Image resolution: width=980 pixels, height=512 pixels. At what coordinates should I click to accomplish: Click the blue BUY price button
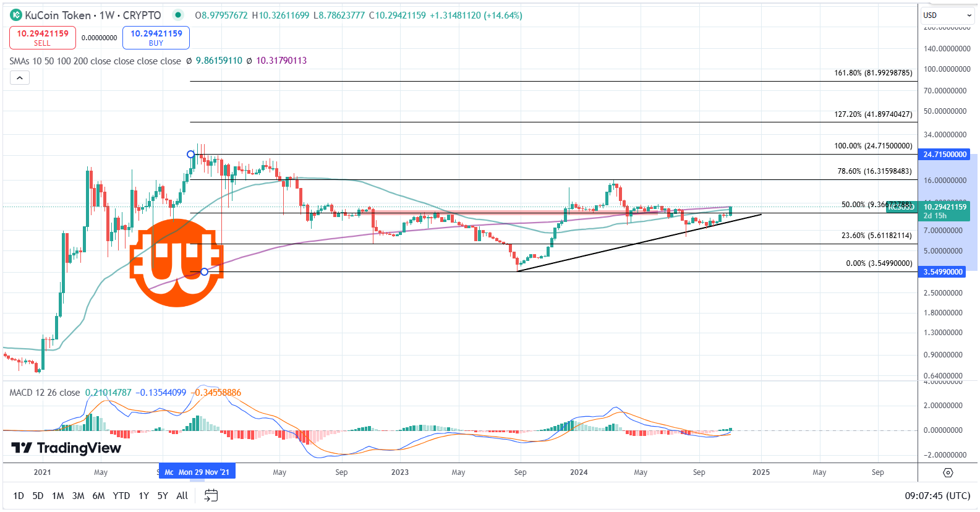tap(156, 38)
